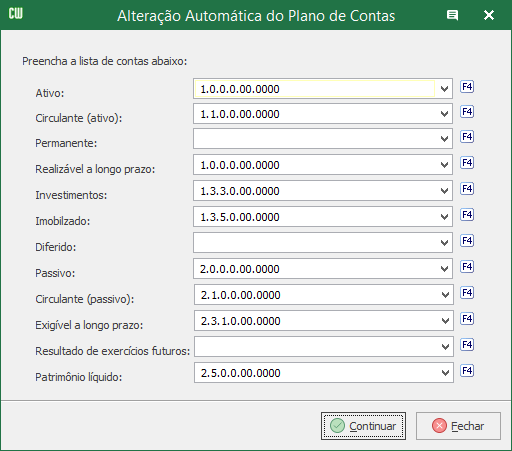The image size is (512, 451).
Task: Expand the Ativo account dropdown
Action: [x=444, y=89]
